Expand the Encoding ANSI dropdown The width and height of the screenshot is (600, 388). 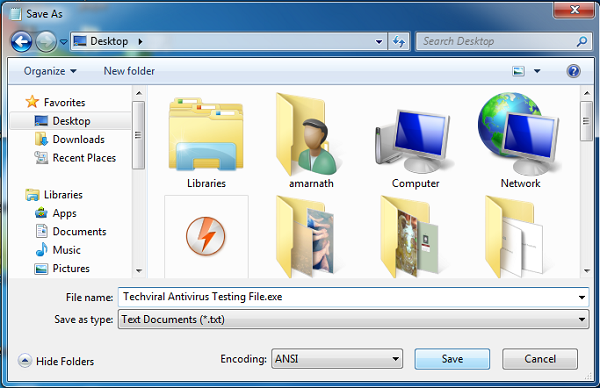pyautogui.click(x=337, y=359)
